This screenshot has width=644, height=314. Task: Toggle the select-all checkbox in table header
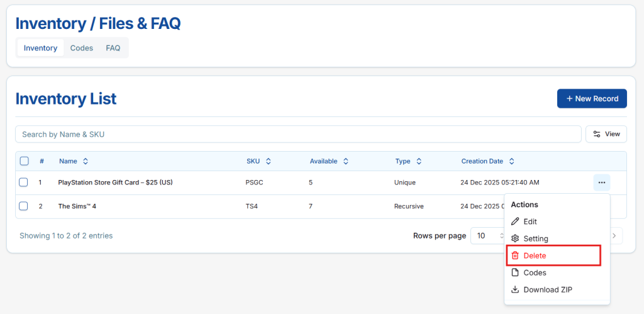tap(25, 161)
